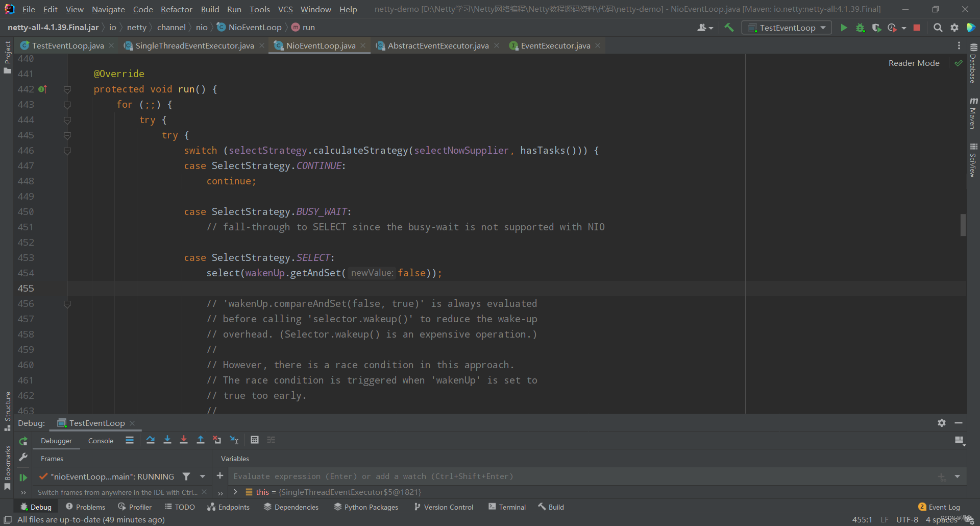This screenshot has height=526, width=980.
Task: Switch to the TestEventLoop.java tab
Action: click(68, 45)
